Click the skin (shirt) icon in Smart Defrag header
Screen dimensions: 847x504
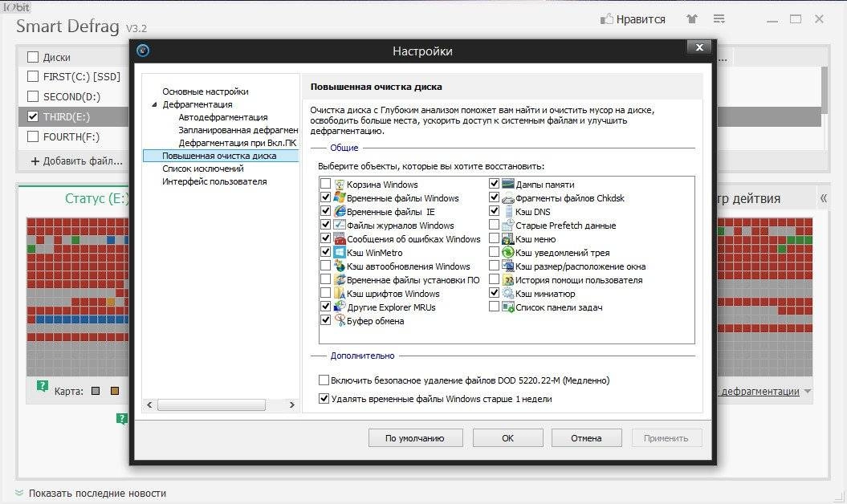pyautogui.click(x=692, y=19)
